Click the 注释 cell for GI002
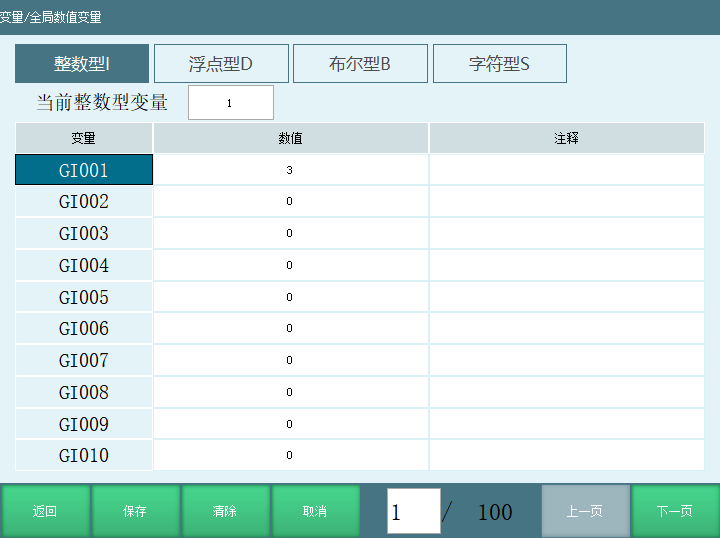This screenshot has height=538, width=720. click(x=566, y=202)
